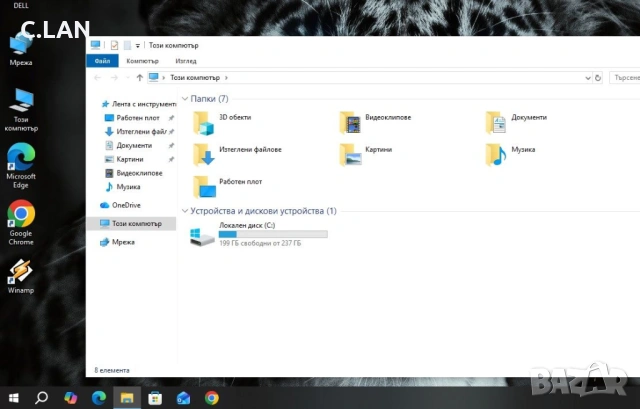Select Видеоклипове in navigation pane
The width and height of the screenshot is (640, 409).
pos(135,173)
